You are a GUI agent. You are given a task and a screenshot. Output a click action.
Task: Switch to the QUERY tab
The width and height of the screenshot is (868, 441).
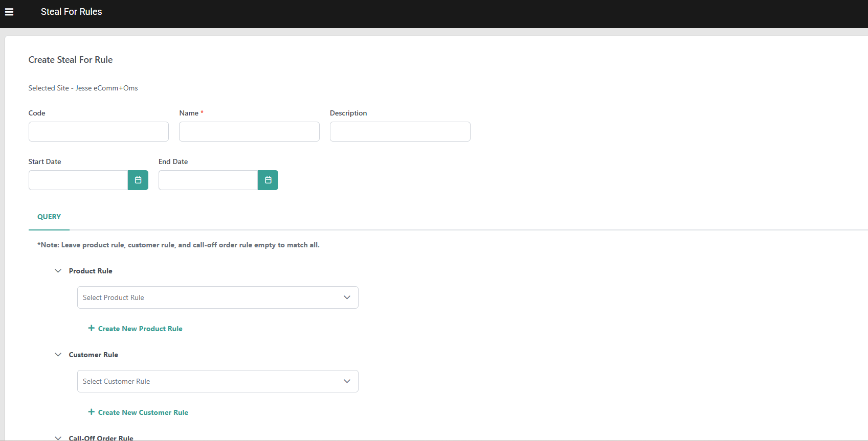[49, 217]
